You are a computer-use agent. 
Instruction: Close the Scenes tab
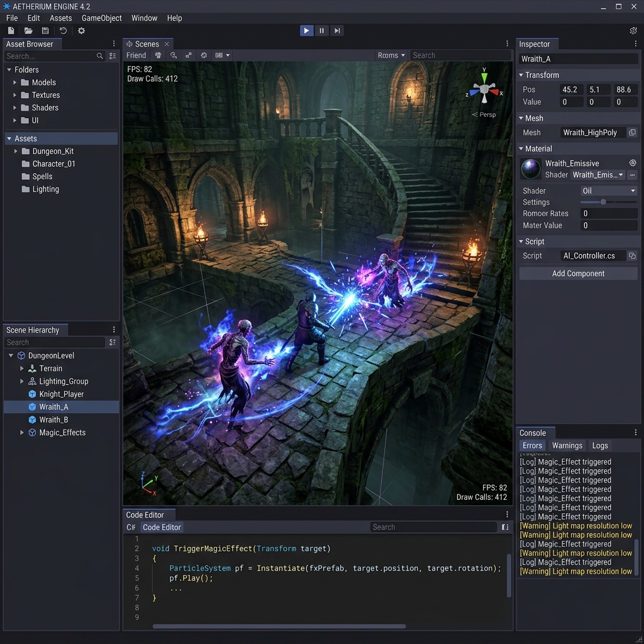(167, 44)
